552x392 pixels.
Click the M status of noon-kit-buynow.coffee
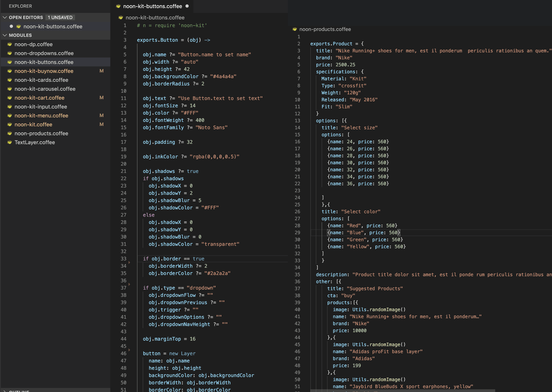pyautogui.click(x=102, y=71)
